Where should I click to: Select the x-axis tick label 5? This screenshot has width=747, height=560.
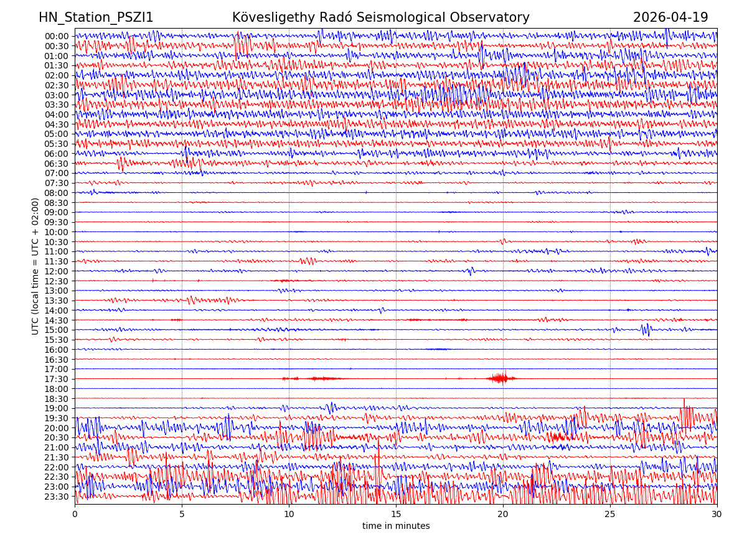tap(182, 515)
